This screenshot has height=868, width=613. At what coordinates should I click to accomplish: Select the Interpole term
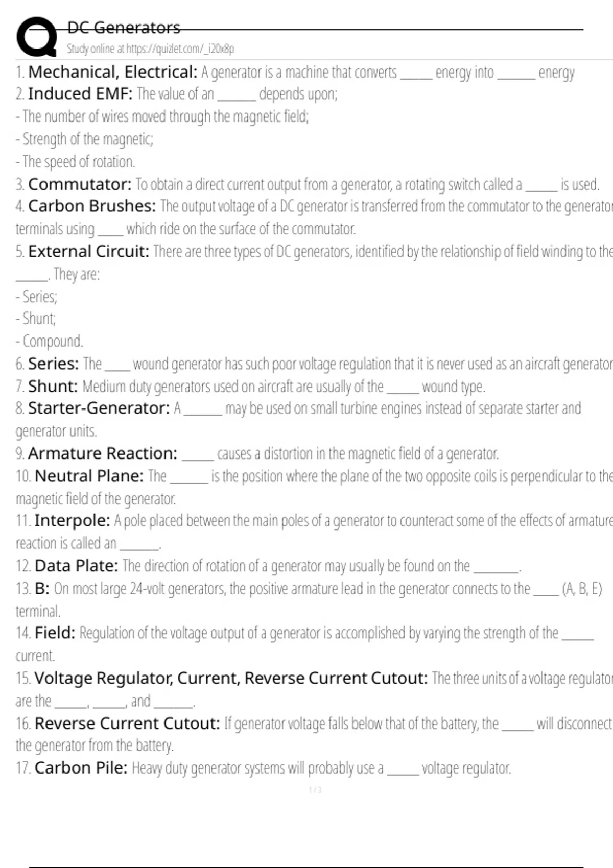point(72,521)
